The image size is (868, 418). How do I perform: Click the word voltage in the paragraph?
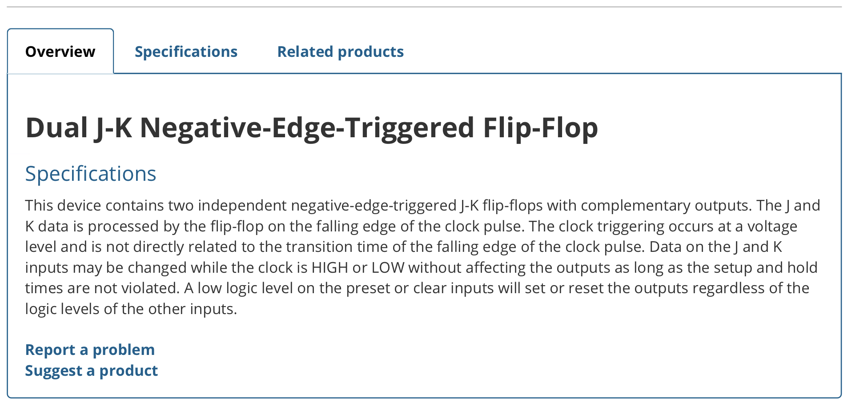pyautogui.click(x=772, y=227)
